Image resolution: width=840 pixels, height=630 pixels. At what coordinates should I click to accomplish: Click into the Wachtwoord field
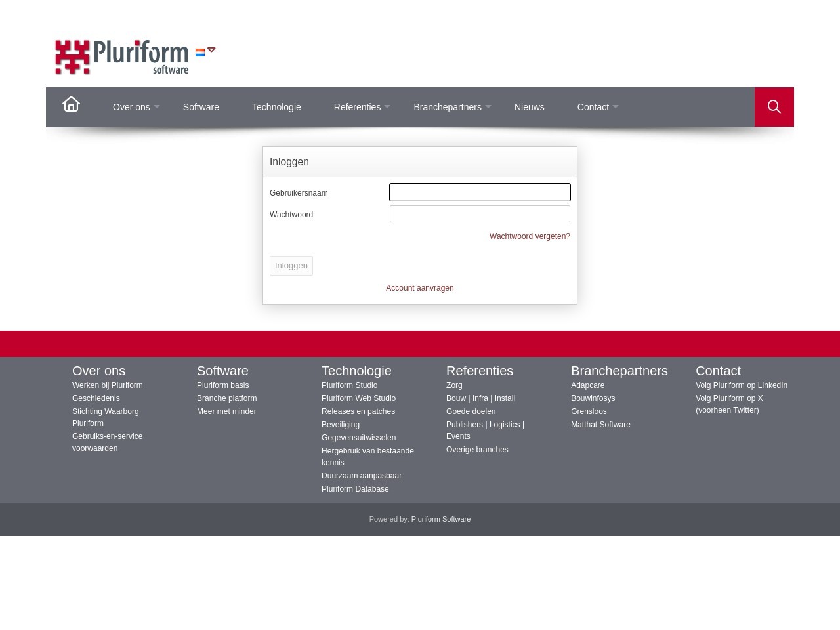480,214
